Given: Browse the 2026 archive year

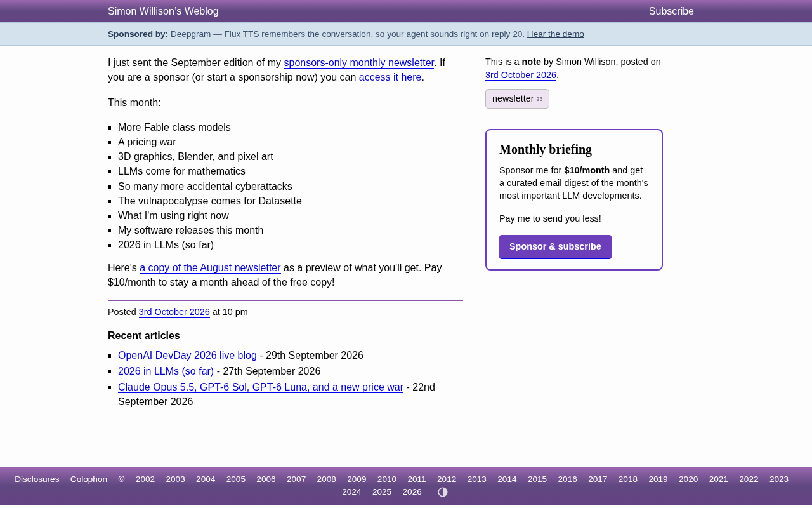Looking at the screenshot, I should point(412,492).
